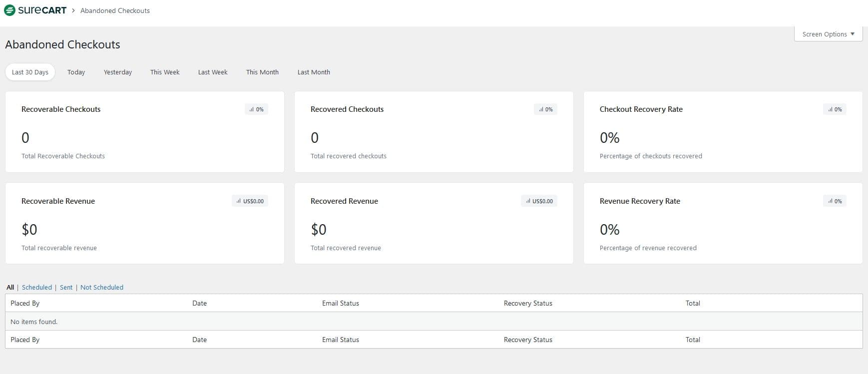This screenshot has height=374, width=868.
Task: Click the Recovered Checkouts 0% trend badge
Action: [x=545, y=109]
